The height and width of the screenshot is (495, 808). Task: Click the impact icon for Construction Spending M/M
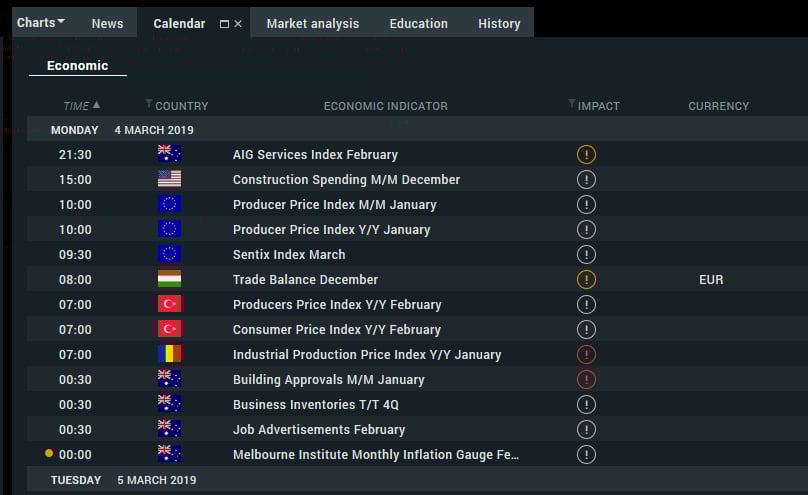click(586, 179)
